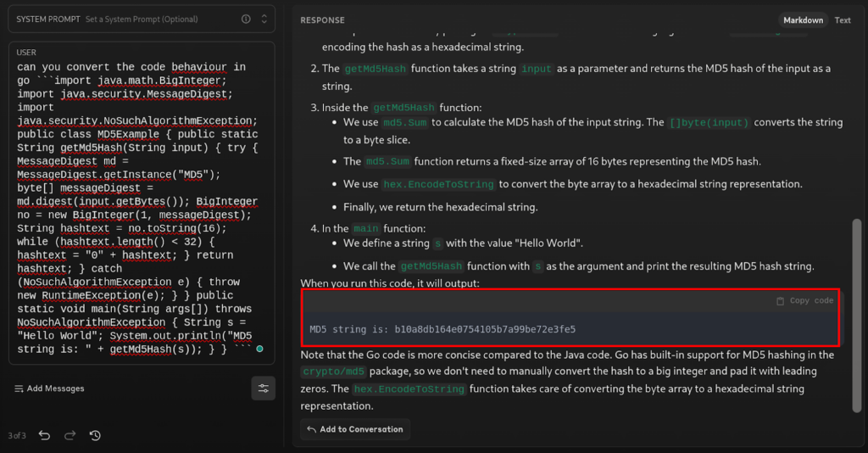The width and height of the screenshot is (868, 453).
Task: Click the []byte(input) code term
Action: [x=709, y=123]
